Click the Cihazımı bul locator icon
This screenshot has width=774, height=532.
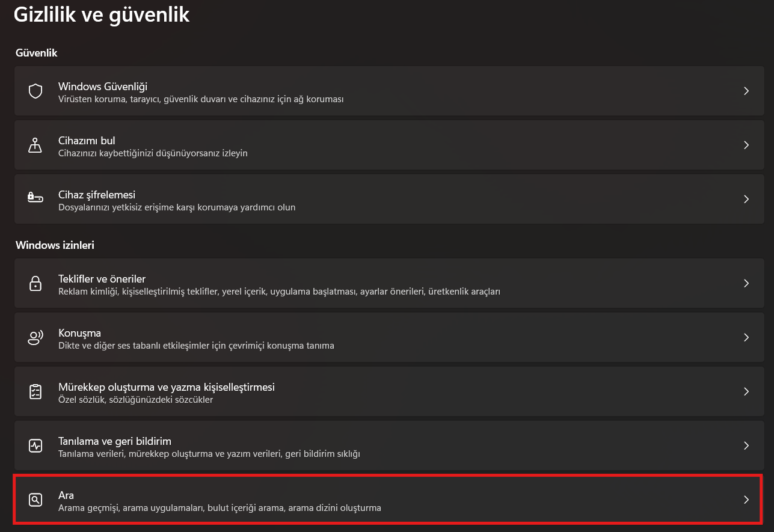point(35,145)
